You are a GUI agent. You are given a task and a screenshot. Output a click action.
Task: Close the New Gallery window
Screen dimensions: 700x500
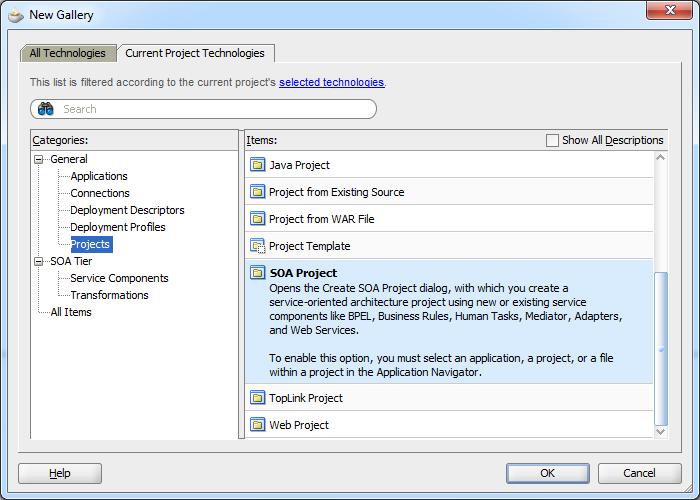click(669, 10)
